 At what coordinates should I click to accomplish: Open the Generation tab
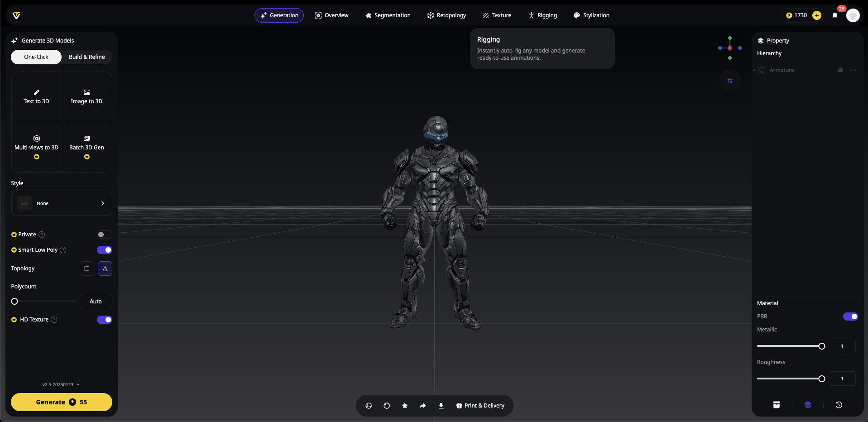(279, 15)
